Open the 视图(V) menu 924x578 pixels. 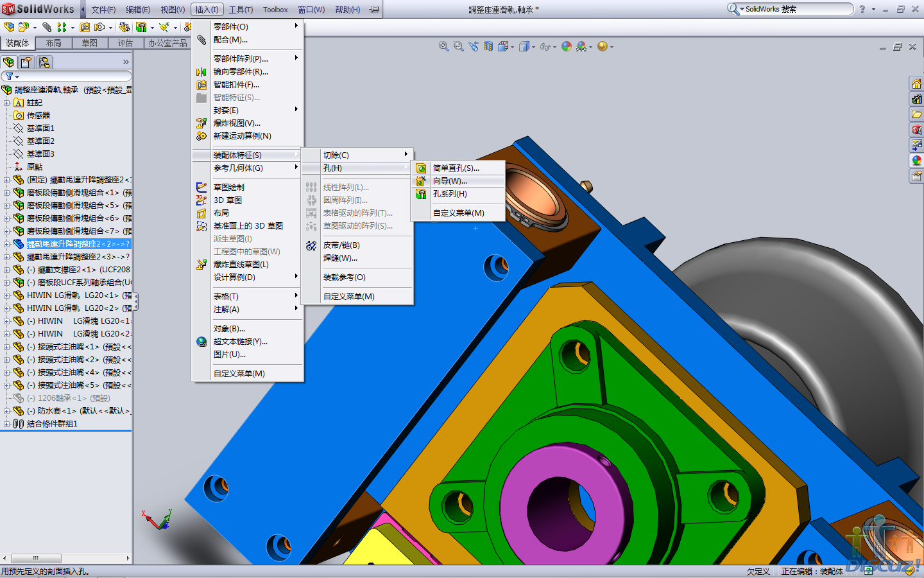(173, 10)
